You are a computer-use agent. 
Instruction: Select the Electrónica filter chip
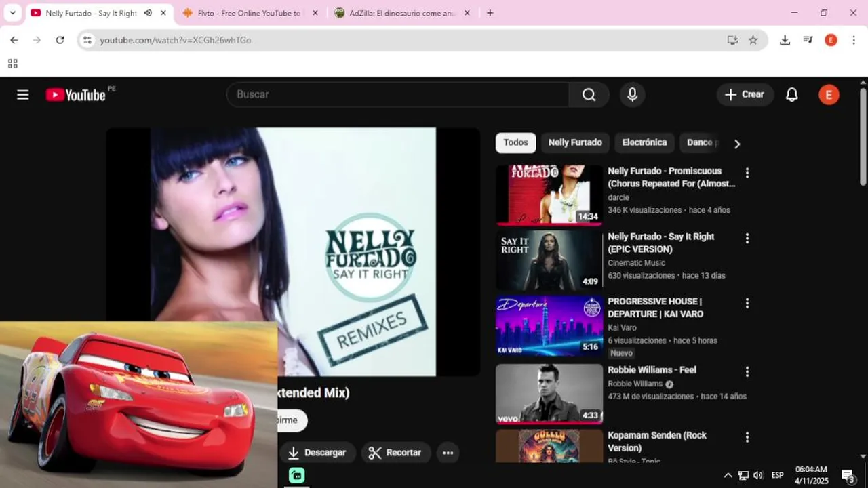(x=644, y=142)
